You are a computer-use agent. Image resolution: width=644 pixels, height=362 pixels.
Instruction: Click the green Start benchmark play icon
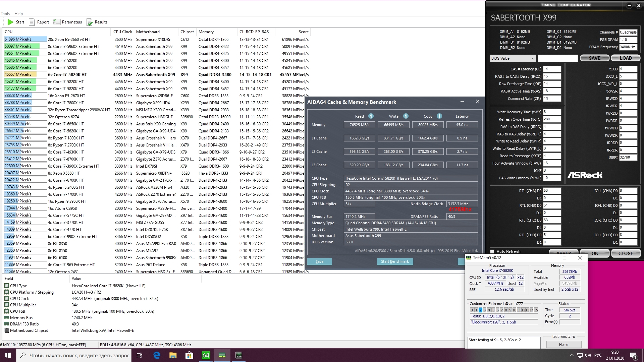click(11, 22)
